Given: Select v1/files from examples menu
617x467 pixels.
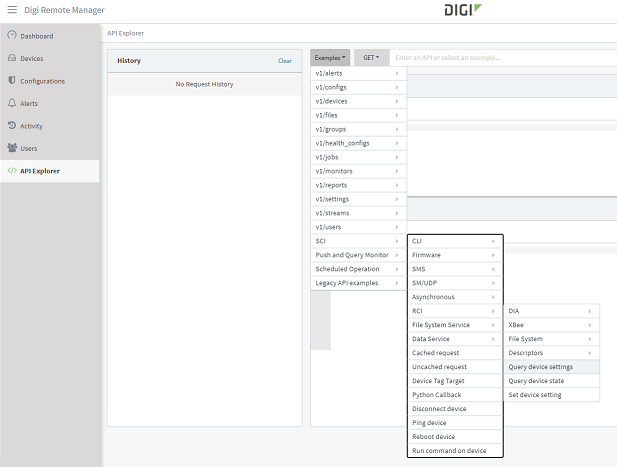Looking at the screenshot, I should click(x=358, y=115).
